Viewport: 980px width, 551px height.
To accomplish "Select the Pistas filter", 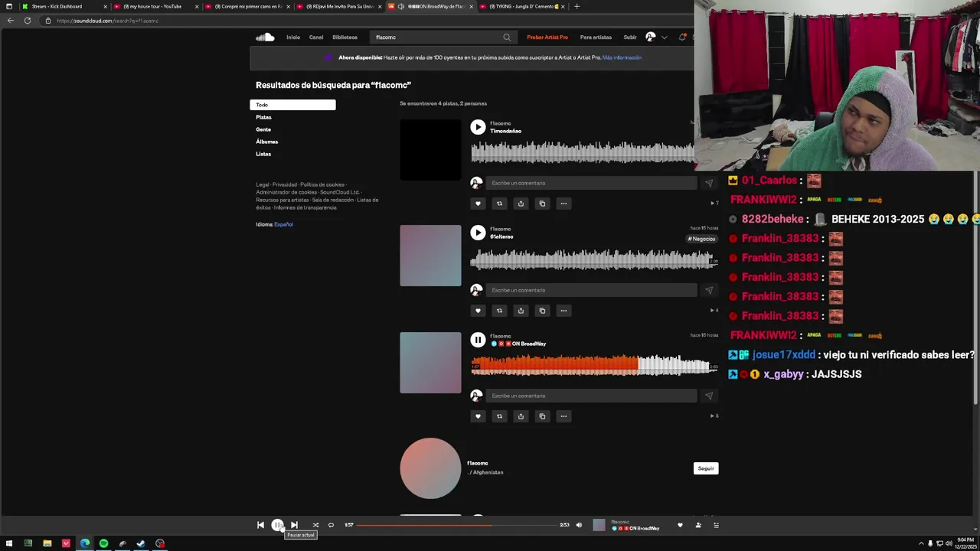I will point(263,117).
